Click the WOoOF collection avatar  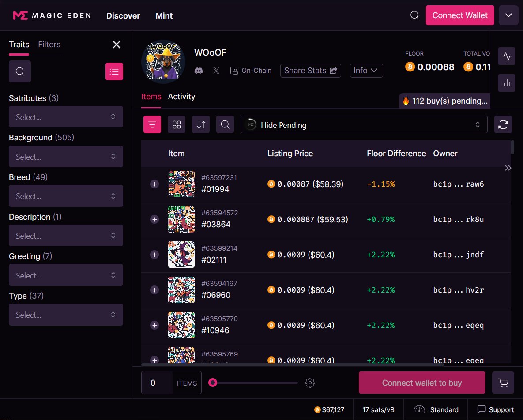coord(163,62)
